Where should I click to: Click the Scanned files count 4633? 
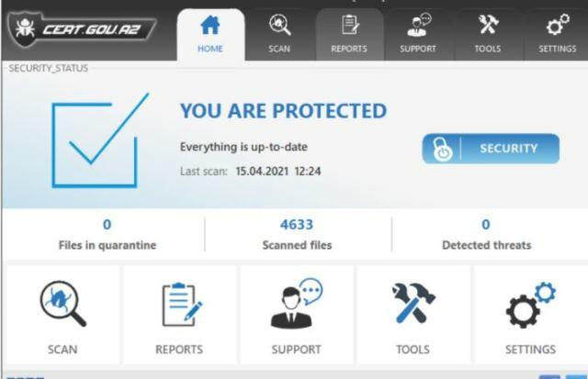click(x=296, y=225)
